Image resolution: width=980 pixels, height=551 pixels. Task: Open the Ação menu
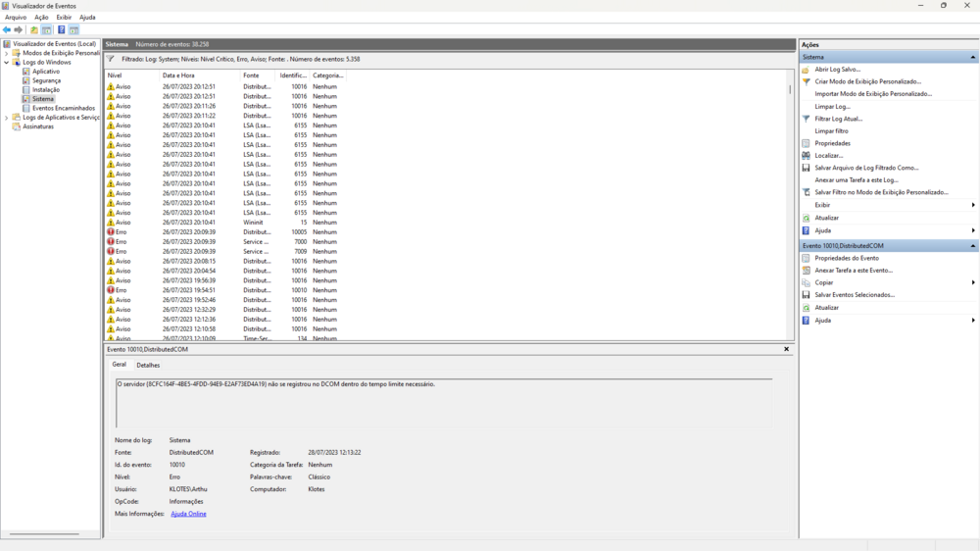pos(41,17)
